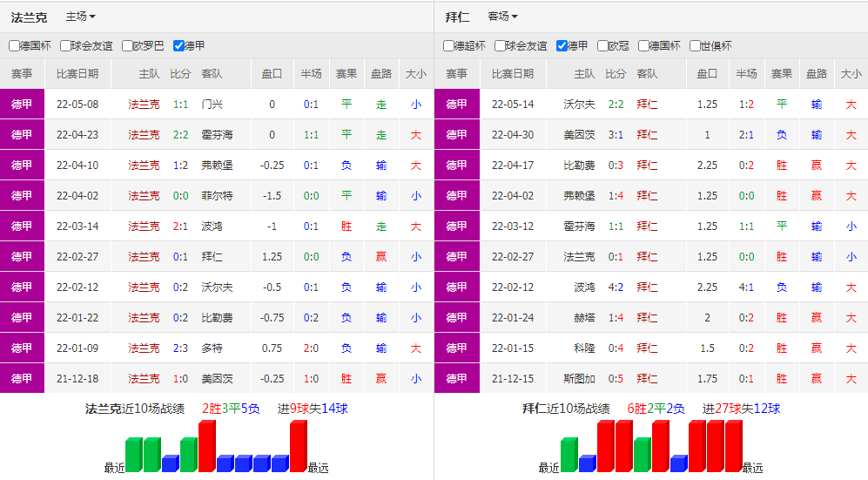Click date 22-01-24 in 拜仁 table
This screenshot has width=868, height=480.
[x=513, y=318]
